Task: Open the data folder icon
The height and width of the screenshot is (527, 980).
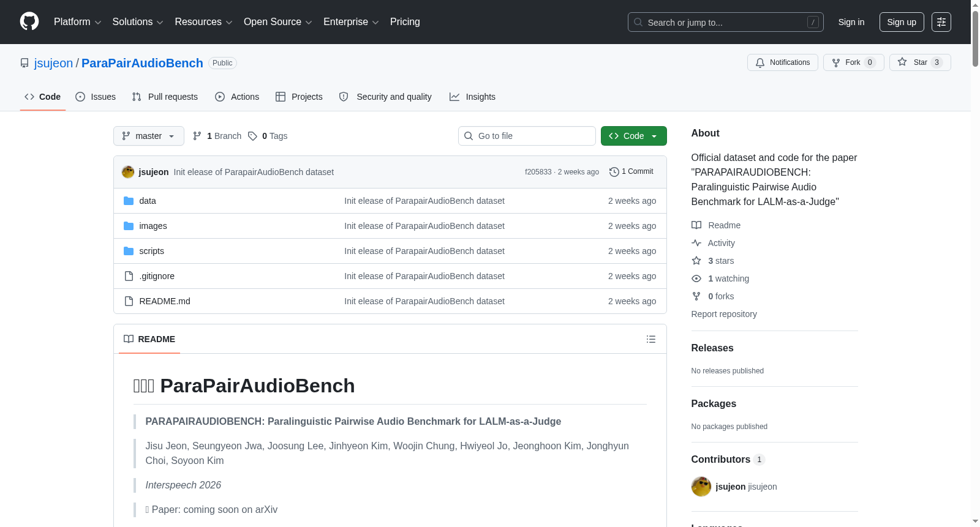Action: [129, 201]
